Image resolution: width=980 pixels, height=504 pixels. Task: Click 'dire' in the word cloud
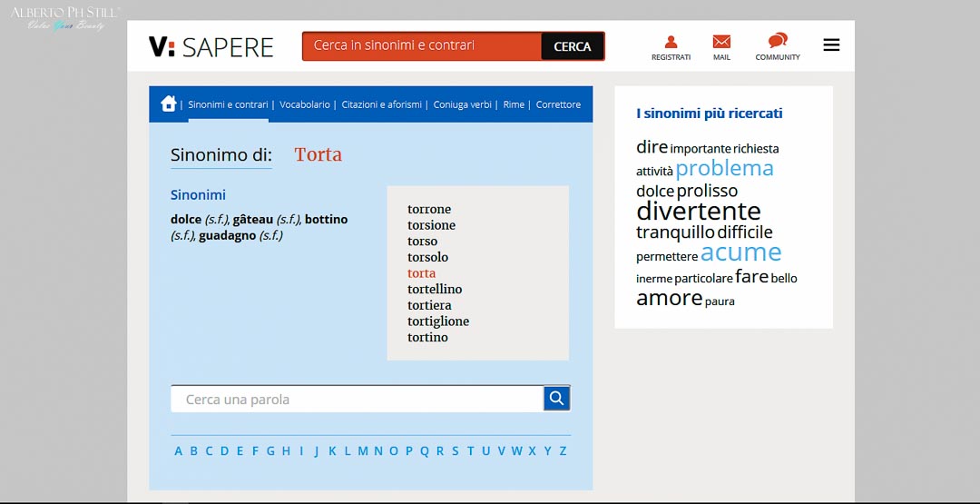(652, 147)
